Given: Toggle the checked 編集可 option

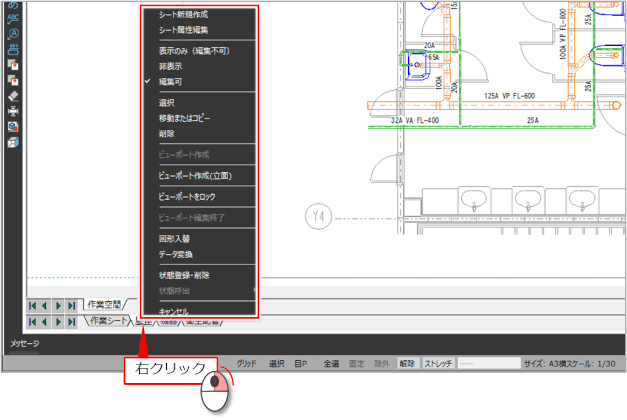Looking at the screenshot, I should 172,81.
